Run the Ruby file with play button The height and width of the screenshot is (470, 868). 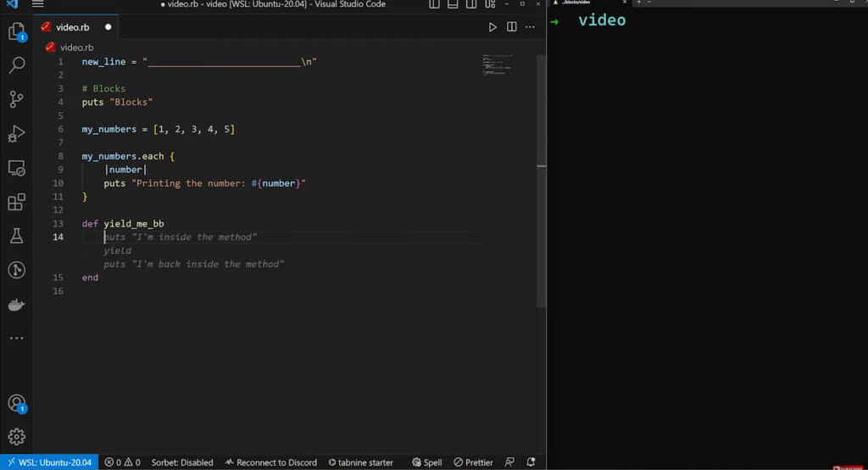pos(492,27)
